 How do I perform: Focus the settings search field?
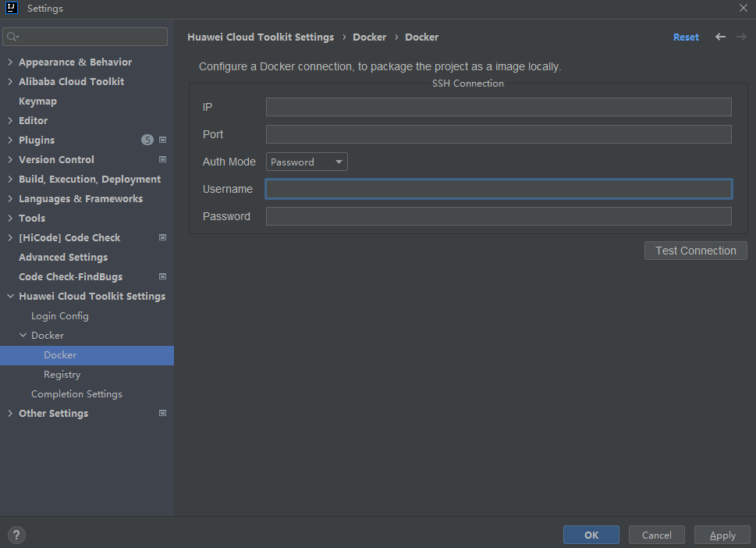(x=85, y=37)
